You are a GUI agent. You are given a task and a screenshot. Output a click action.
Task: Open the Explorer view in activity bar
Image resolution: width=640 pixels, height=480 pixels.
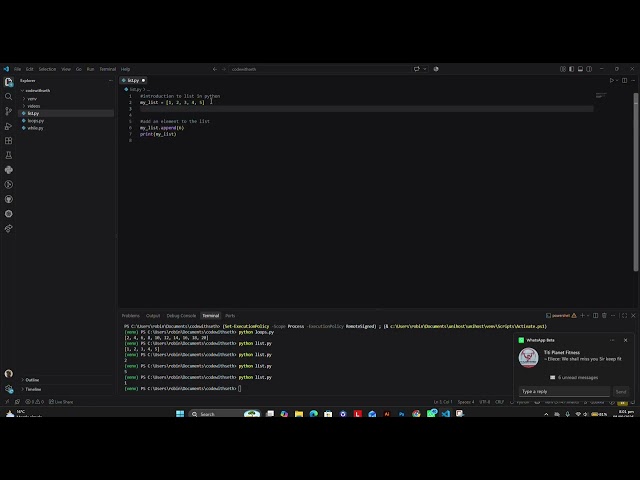click(9, 82)
